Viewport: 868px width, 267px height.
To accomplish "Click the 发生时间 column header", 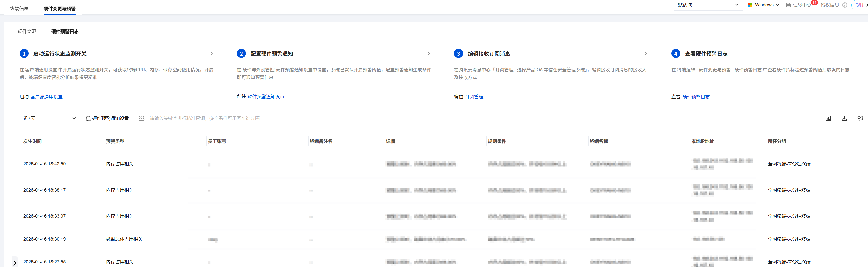I will coord(32,142).
